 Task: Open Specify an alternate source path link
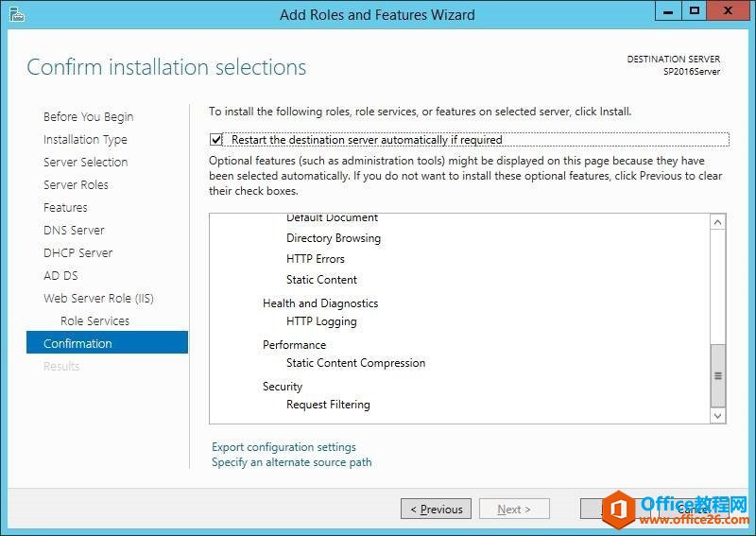tap(291, 462)
